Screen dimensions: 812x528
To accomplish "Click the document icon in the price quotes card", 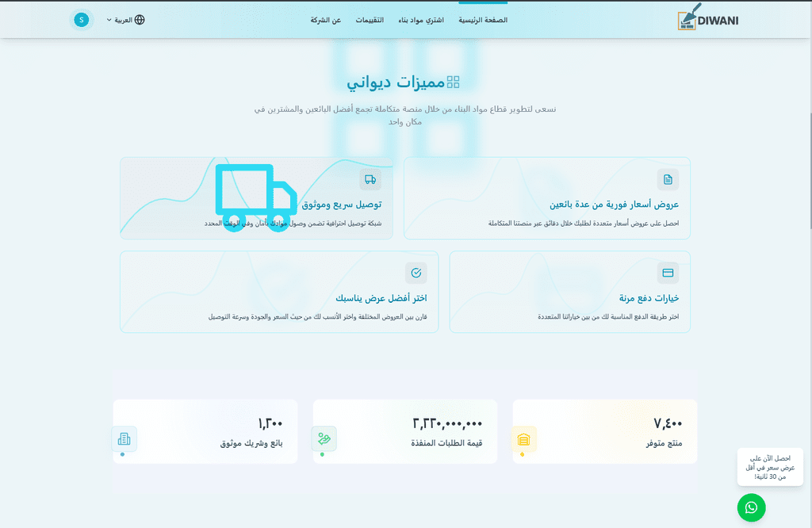I will click(x=668, y=180).
